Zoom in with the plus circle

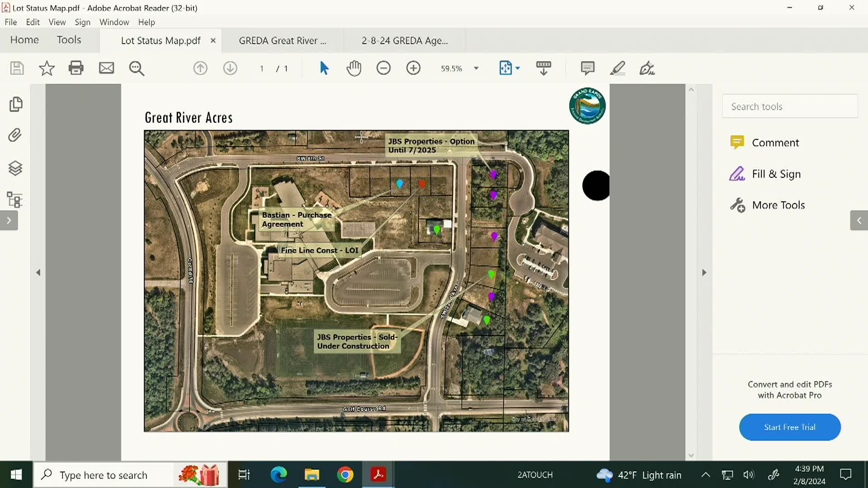pyautogui.click(x=413, y=68)
